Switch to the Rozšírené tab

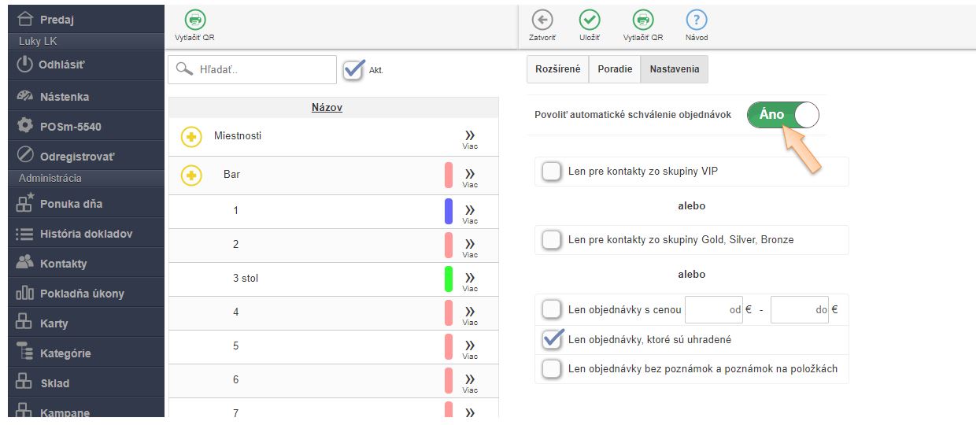pyautogui.click(x=557, y=69)
